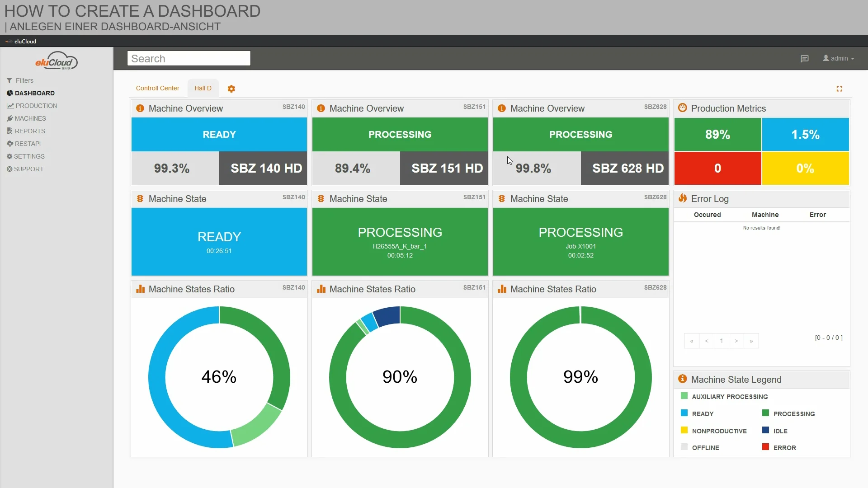Click the dashboard settings gear next to tabs
Screen dimensions: 868x488
(231, 89)
